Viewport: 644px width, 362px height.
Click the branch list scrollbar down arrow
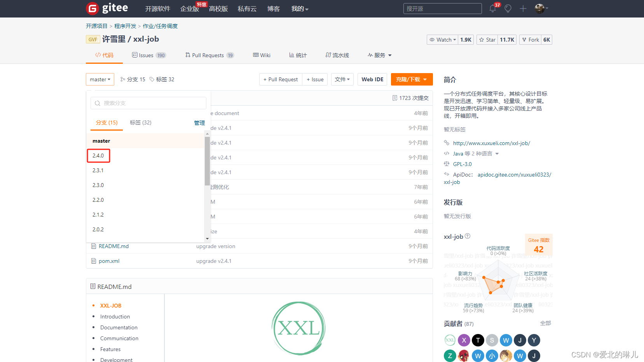[207, 239]
